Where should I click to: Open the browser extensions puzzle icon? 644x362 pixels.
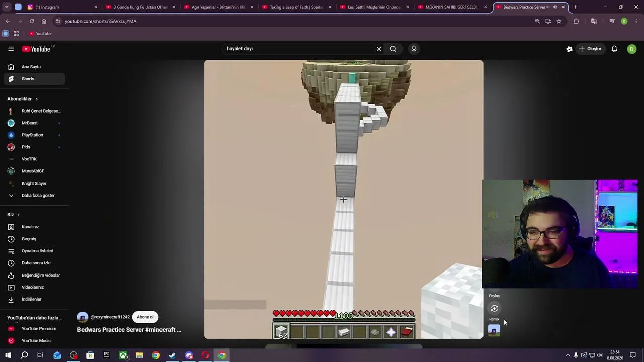point(576,21)
